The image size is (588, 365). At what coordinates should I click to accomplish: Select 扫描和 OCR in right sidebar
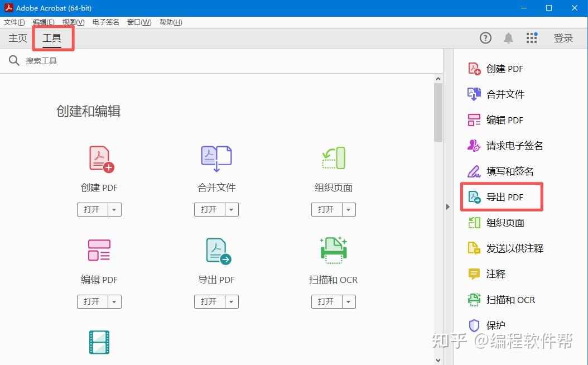point(502,300)
